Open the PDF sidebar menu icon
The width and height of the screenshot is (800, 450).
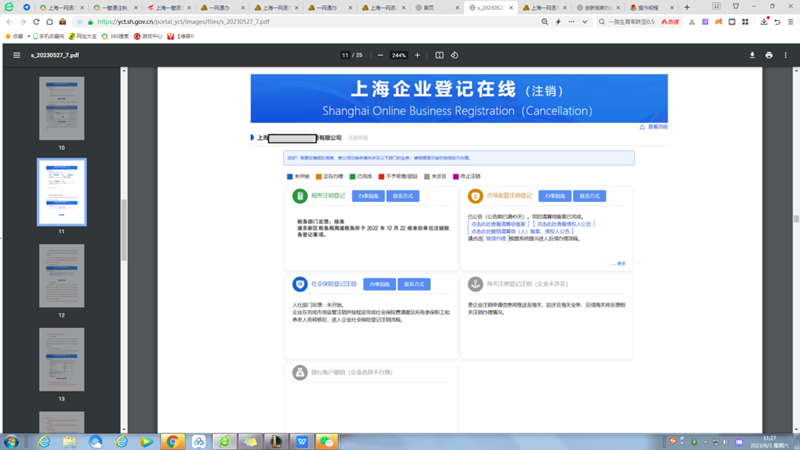pyautogui.click(x=16, y=56)
